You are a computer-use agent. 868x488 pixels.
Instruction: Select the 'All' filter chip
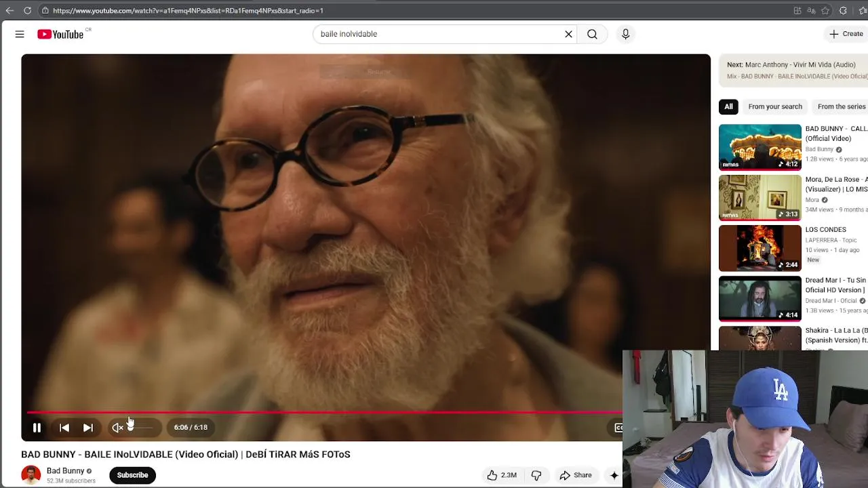(728, 106)
